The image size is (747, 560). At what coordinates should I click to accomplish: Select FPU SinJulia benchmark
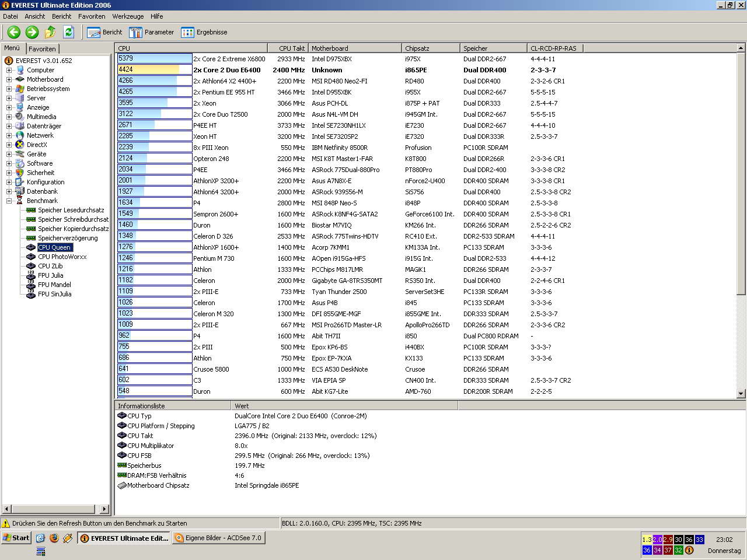point(54,294)
